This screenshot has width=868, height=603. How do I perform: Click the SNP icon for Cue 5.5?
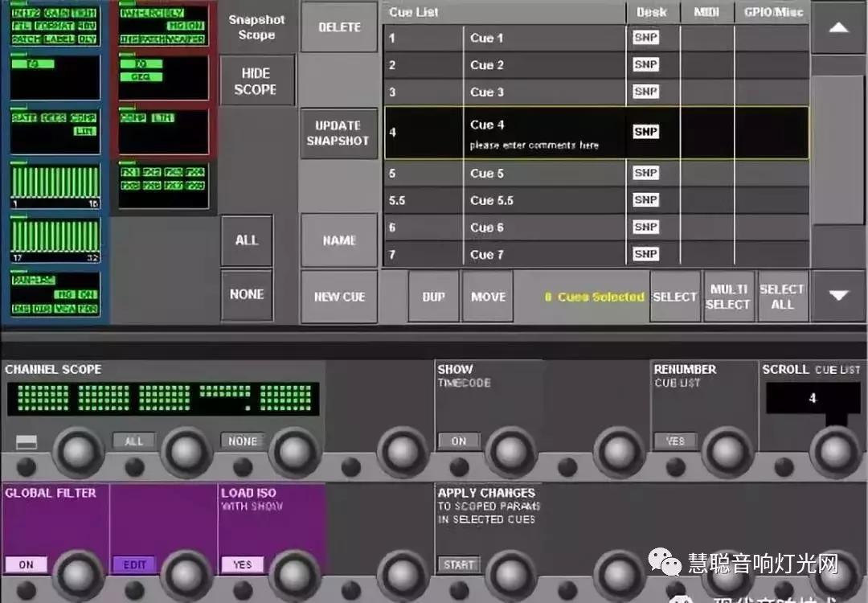point(645,200)
